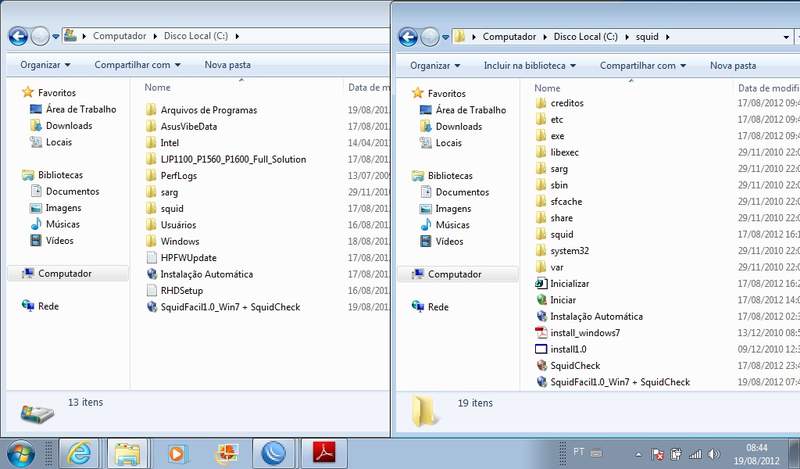
Task: Show hidden tray icons arrow
Action: (638, 454)
